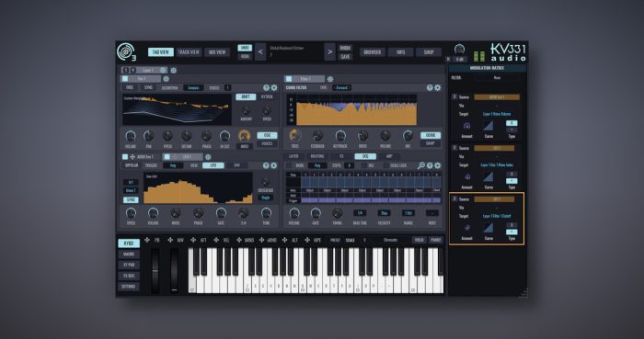Open the sequencer velocity Step dropdown
644x339 pixels.
[384, 213]
